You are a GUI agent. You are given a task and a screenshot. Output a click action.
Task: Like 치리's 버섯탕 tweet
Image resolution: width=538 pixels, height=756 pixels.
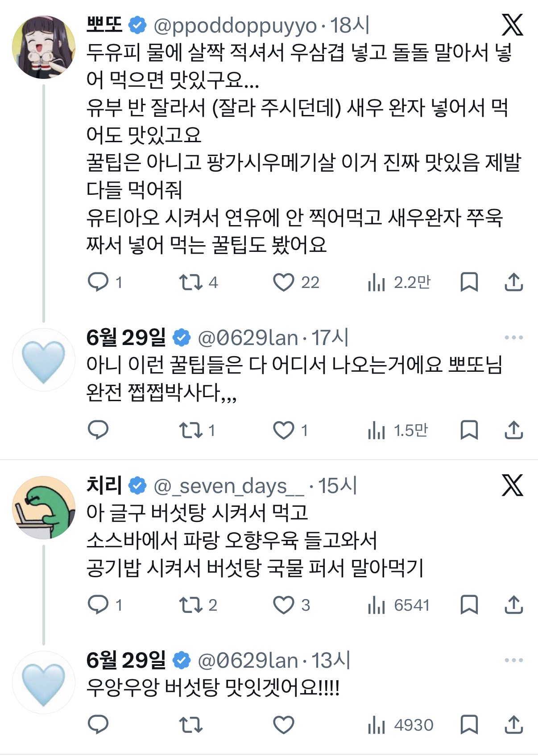[284, 605]
